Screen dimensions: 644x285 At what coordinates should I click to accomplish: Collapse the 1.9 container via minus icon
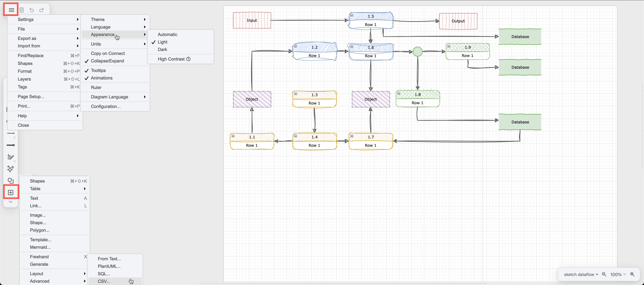coord(449,46)
